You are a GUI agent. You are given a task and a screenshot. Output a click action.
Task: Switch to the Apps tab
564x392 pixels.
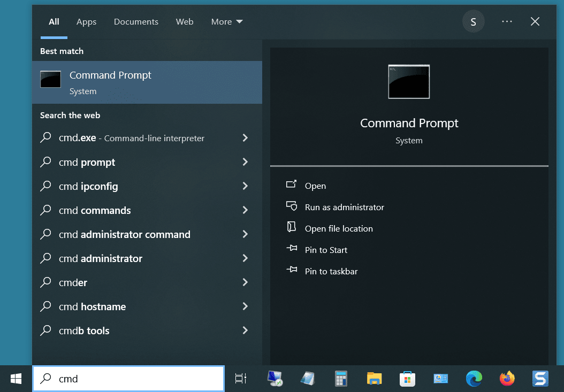(86, 22)
